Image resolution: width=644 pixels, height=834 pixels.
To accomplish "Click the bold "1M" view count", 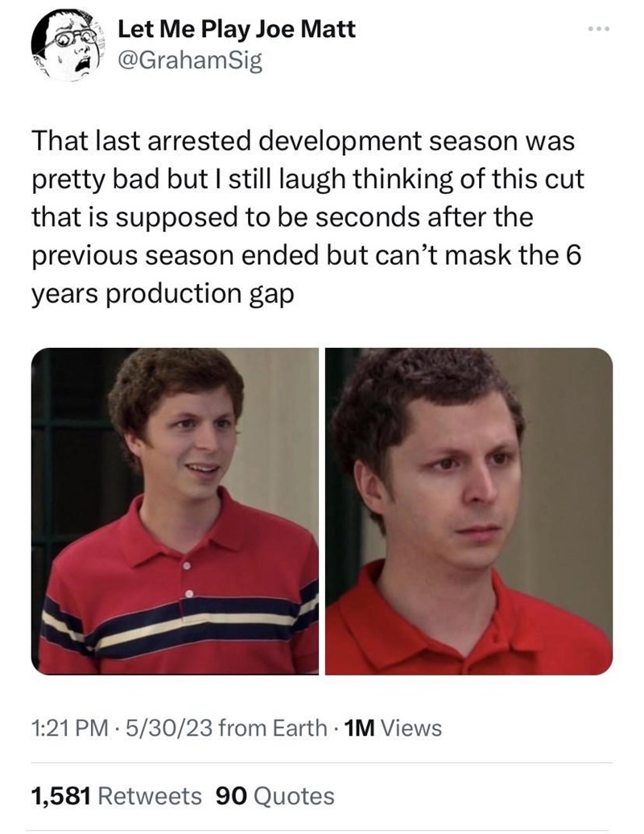I will [x=361, y=729].
